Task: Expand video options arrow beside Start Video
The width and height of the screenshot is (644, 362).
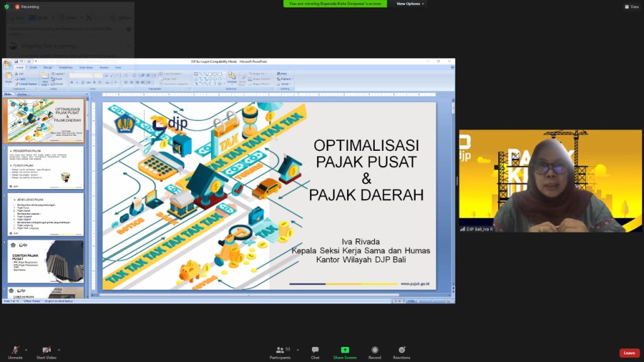Action: coord(59,349)
